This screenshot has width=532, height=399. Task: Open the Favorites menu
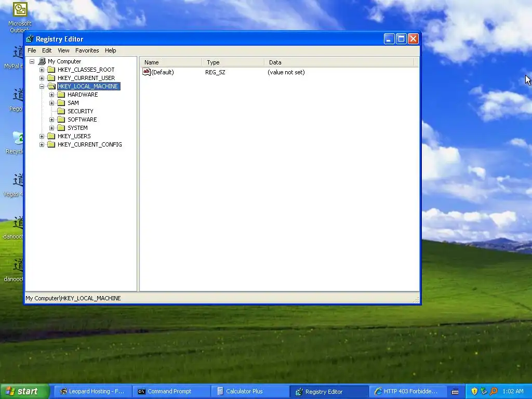pos(87,50)
